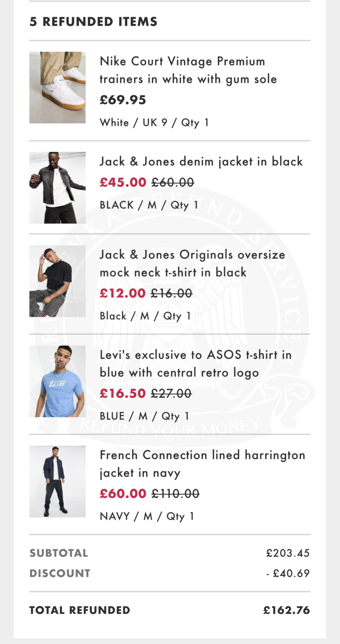
Task: Open the blue Levi's t-shirt thumbnail
Action: [x=57, y=381]
